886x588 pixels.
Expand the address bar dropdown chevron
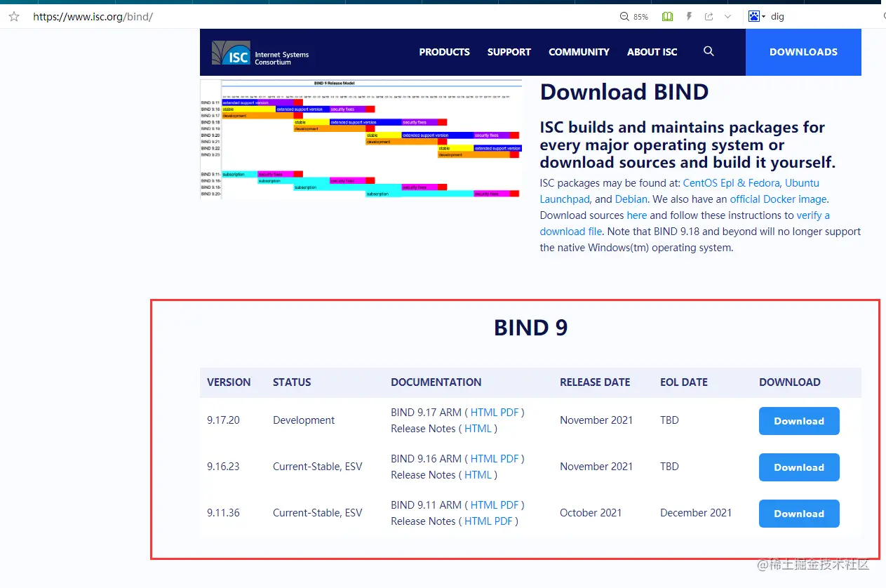pyautogui.click(x=728, y=16)
